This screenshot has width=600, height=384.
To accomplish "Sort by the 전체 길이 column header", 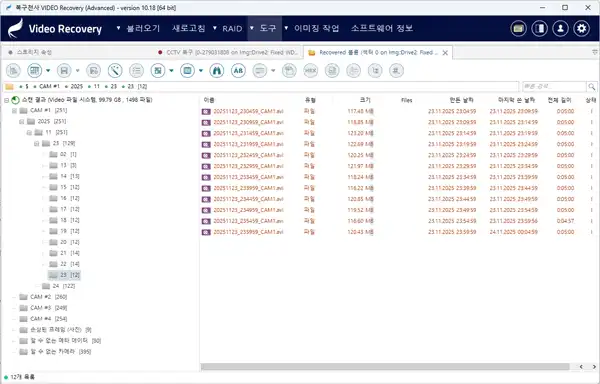I will pyautogui.click(x=559, y=100).
